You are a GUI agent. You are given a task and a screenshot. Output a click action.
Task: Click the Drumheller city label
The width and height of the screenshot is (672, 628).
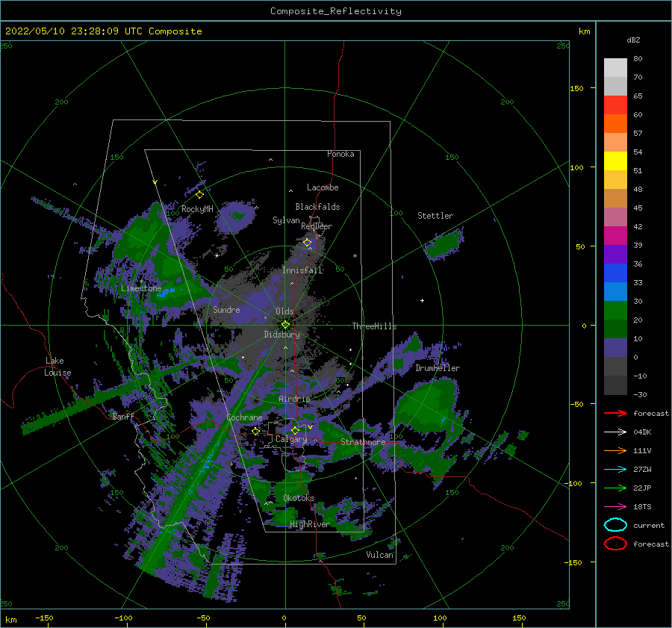[x=438, y=368]
